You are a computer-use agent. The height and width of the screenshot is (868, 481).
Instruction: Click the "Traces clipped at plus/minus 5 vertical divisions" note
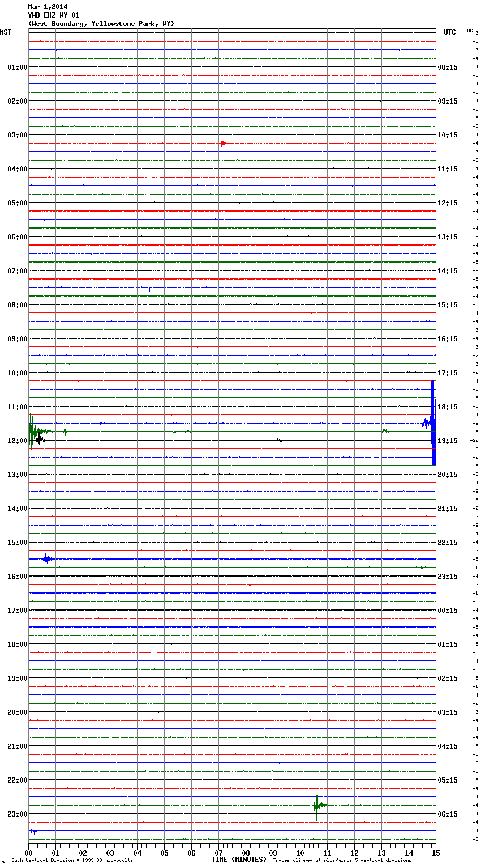(342, 861)
